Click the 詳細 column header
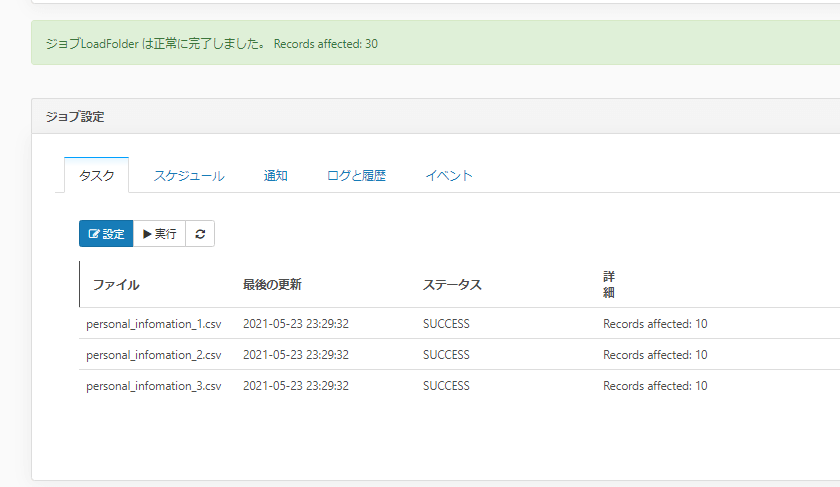The width and height of the screenshot is (840, 487). point(609,284)
